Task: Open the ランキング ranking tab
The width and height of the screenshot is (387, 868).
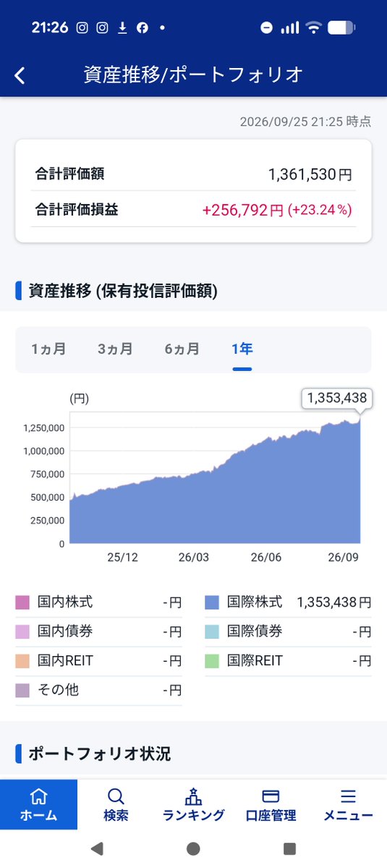Action: (x=193, y=804)
